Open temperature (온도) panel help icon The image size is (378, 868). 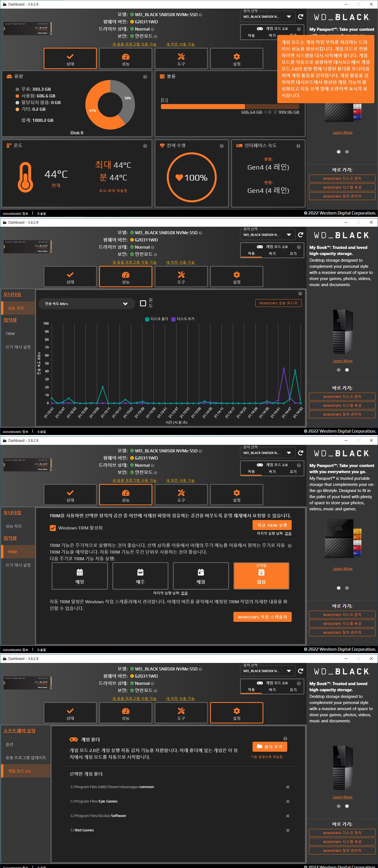(145, 146)
